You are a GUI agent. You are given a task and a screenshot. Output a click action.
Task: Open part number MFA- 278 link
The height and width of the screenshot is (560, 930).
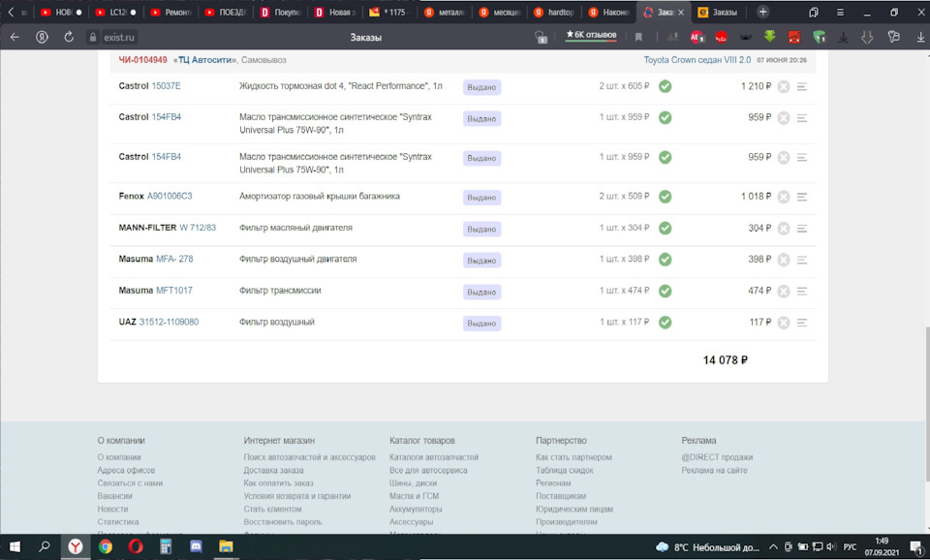[x=174, y=259]
